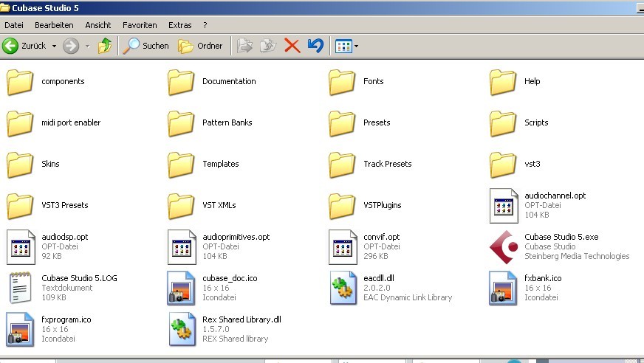
Task: Open the Extras menu
Action: click(x=179, y=25)
